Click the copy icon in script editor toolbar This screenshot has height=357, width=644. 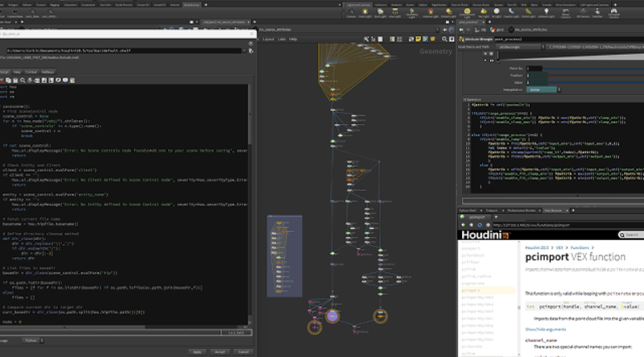point(8,81)
